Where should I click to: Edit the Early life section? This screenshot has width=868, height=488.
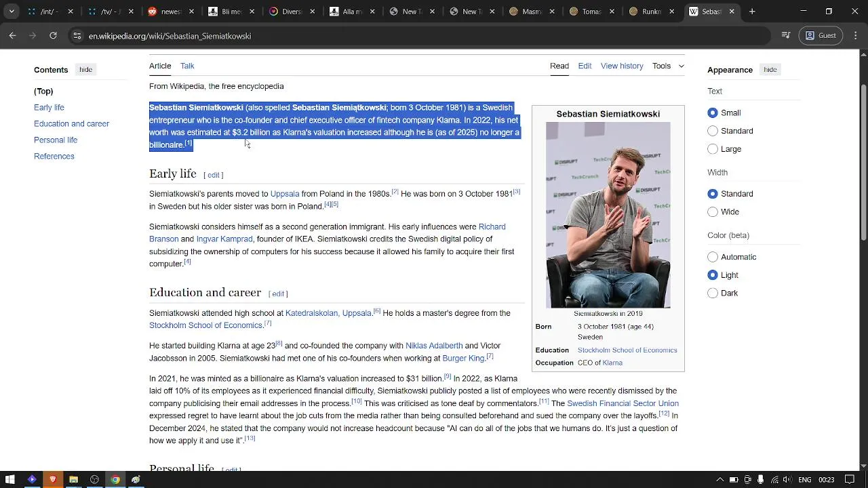click(214, 176)
